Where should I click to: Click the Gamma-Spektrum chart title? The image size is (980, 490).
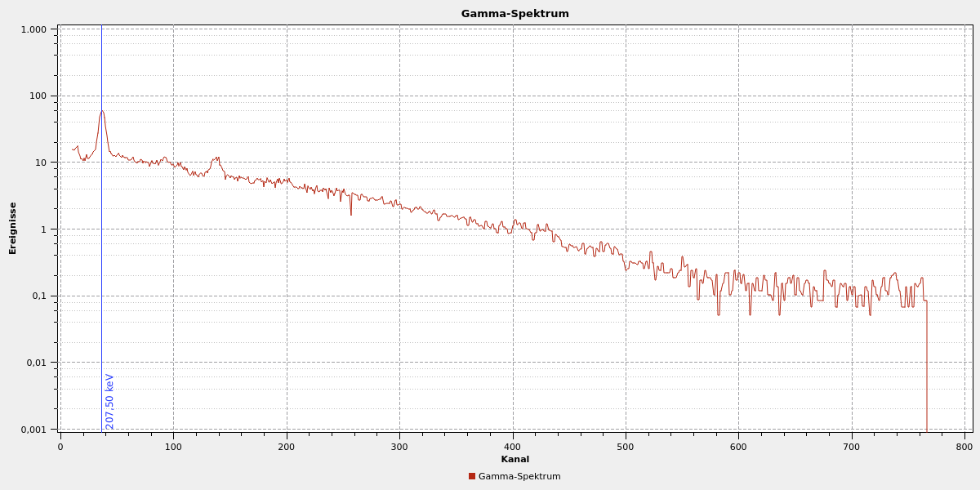click(x=514, y=14)
